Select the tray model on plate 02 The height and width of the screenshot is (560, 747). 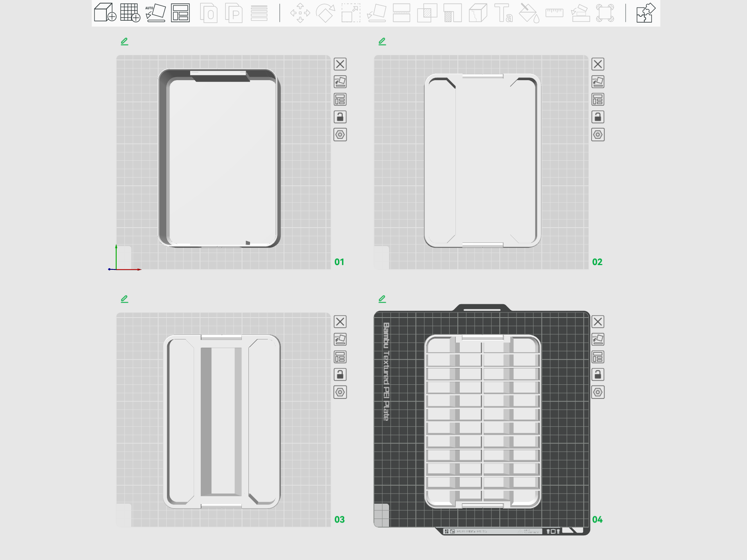point(482,161)
